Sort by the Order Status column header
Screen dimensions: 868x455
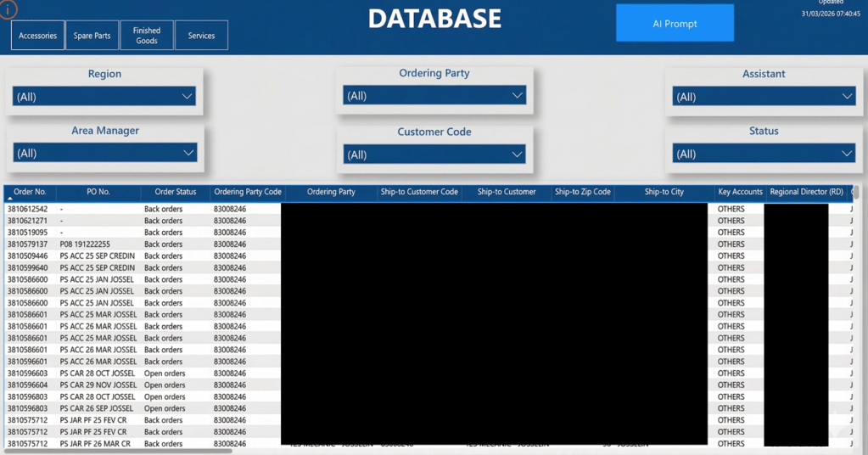pyautogui.click(x=176, y=192)
